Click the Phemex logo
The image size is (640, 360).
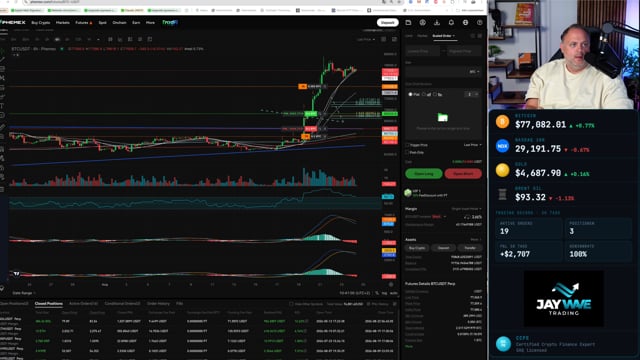tap(13, 22)
